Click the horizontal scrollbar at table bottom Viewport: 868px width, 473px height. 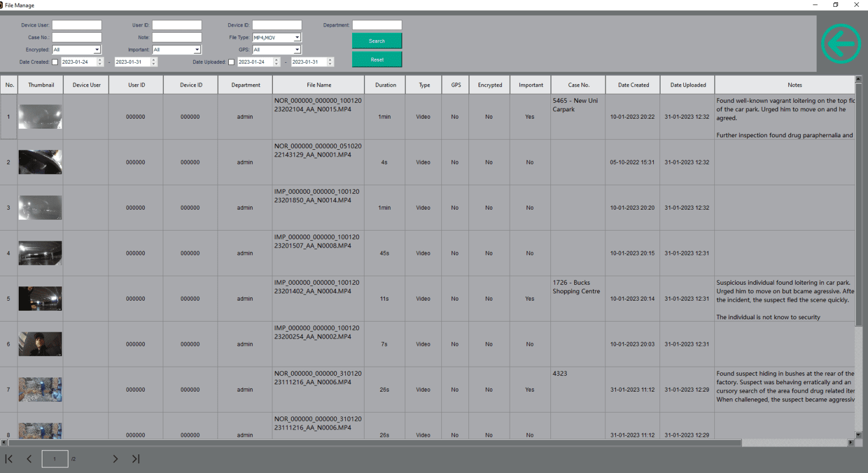[373, 443]
